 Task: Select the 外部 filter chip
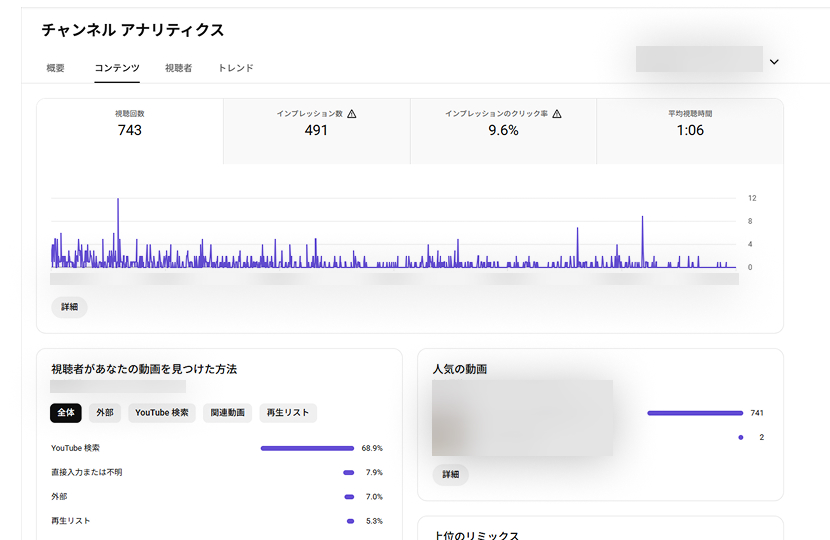coord(105,413)
